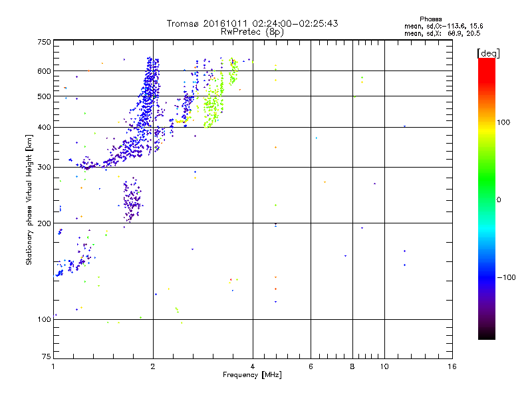Image resolution: width=532 pixels, height=399 pixels.
Task: Click x-axis tick label "16"
Action: click(452, 366)
